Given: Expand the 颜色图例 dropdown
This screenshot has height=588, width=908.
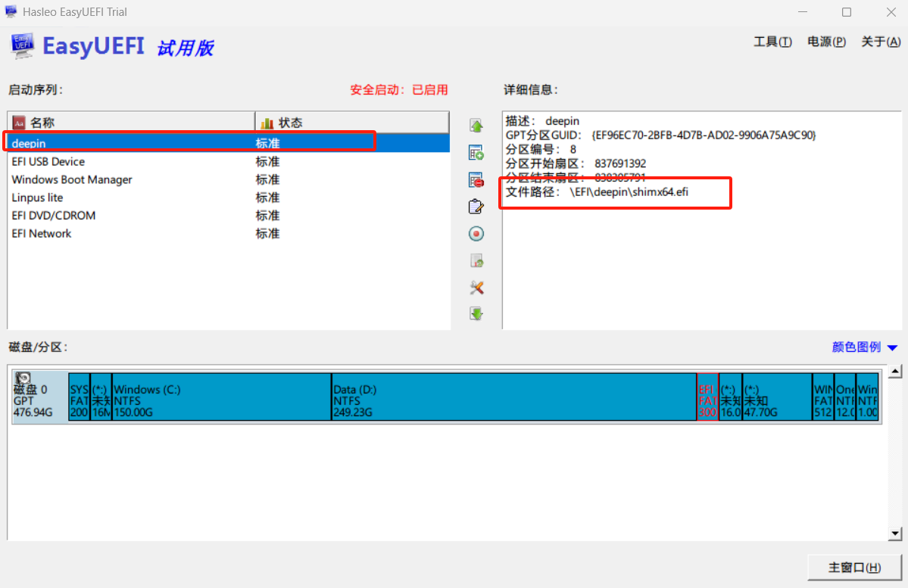Looking at the screenshot, I should point(865,347).
